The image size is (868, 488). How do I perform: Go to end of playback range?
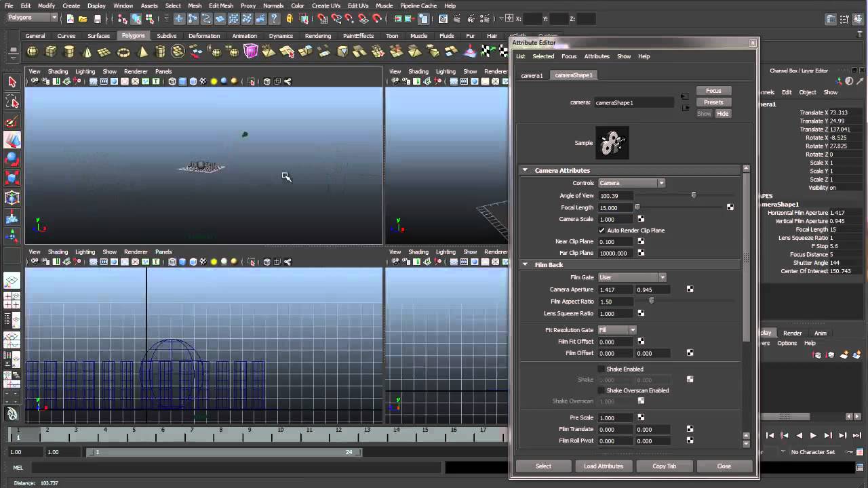coord(857,436)
